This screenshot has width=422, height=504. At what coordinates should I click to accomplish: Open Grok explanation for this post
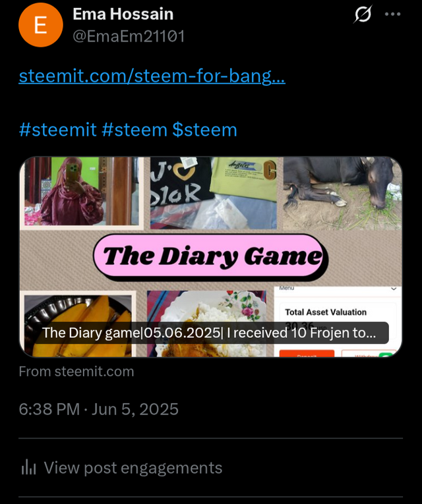[x=363, y=14]
